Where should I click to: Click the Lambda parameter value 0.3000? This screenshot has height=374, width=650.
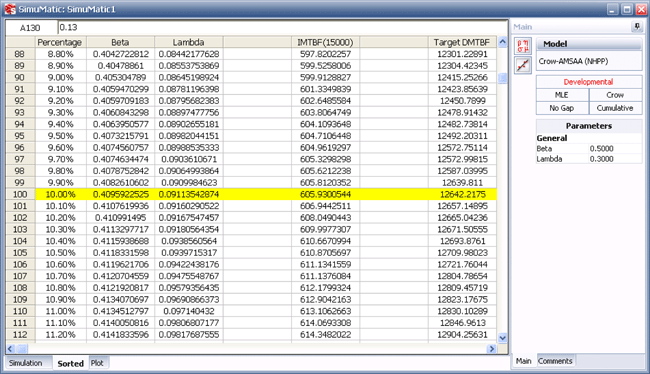click(x=615, y=159)
